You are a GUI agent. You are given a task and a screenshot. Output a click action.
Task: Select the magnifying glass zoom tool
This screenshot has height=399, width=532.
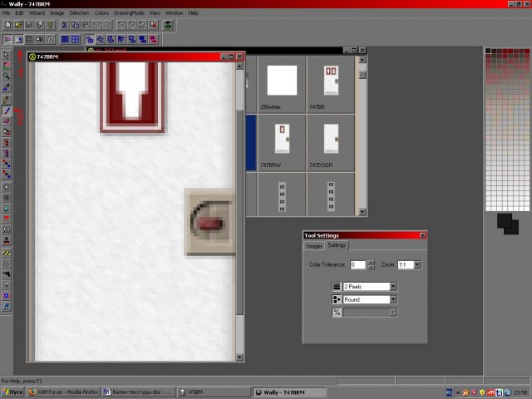click(x=7, y=76)
